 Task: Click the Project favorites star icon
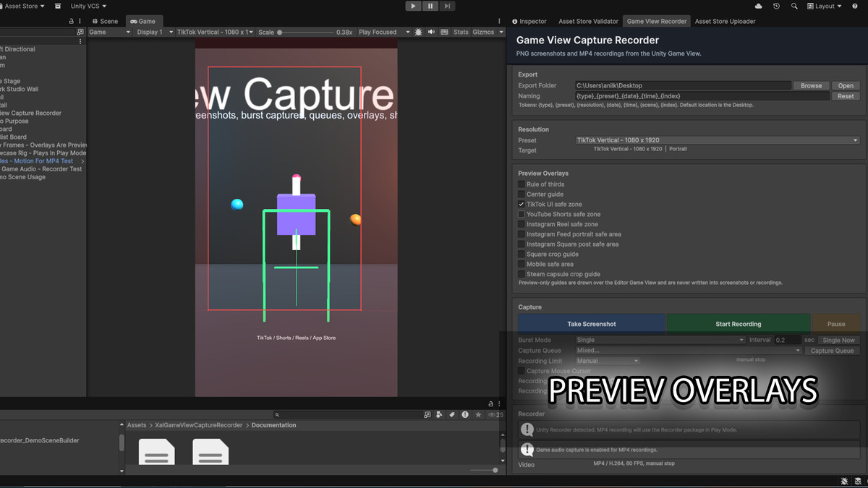click(x=478, y=415)
